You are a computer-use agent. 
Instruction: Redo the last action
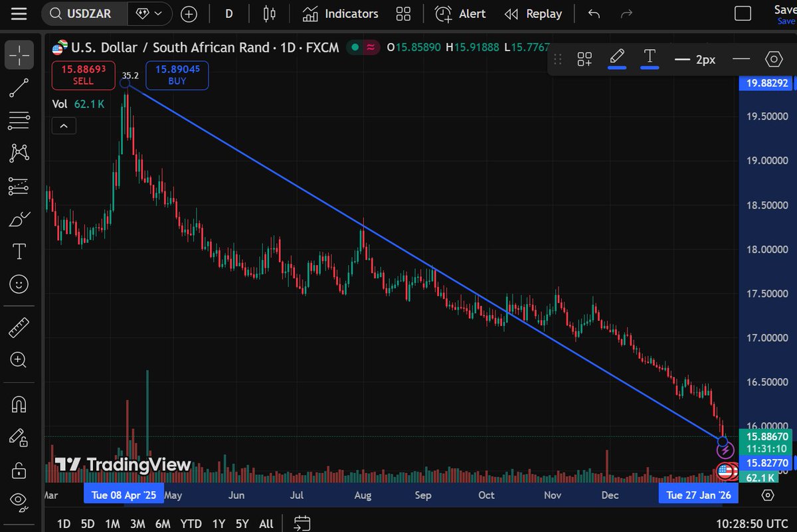click(626, 14)
